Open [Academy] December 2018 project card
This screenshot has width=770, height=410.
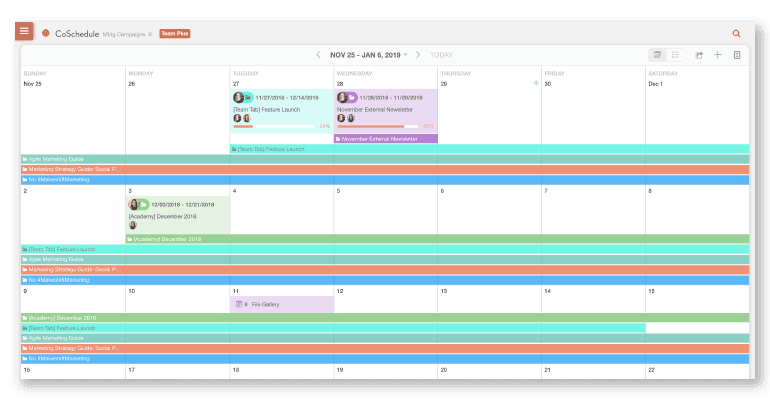(x=178, y=215)
